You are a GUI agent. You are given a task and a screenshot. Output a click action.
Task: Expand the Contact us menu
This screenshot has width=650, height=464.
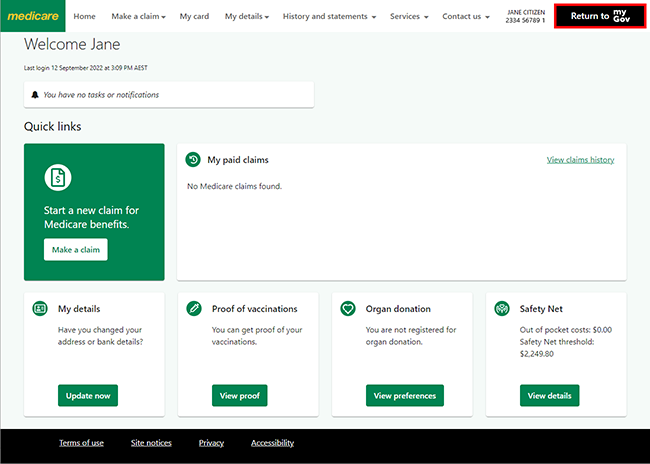(x=466, y=17)
